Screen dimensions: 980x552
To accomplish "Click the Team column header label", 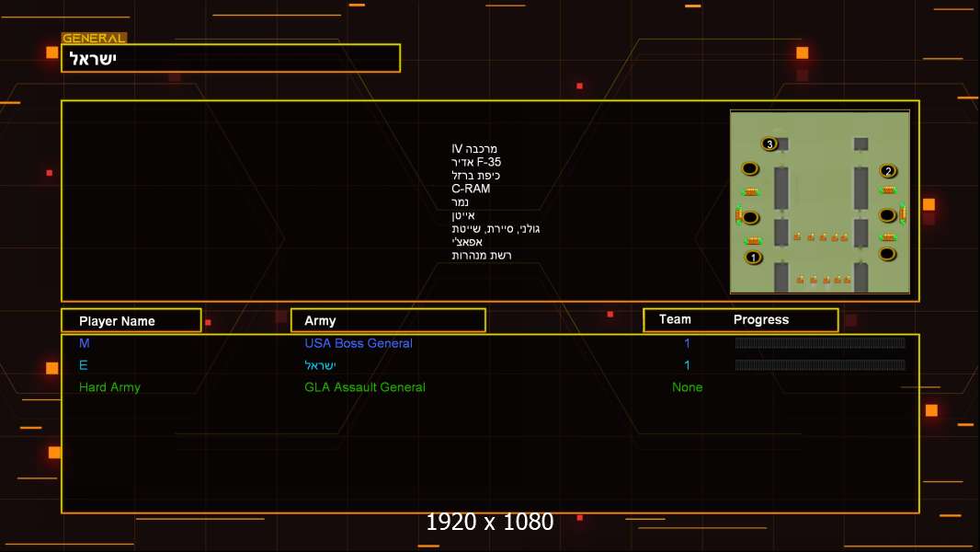I will pyautogui.click(x=675, y=319).
